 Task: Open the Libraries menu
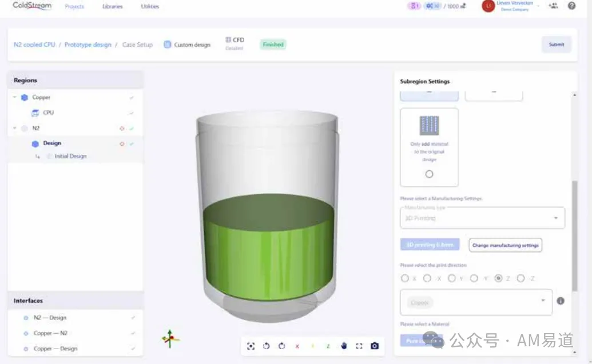click(x=113, y=6)
